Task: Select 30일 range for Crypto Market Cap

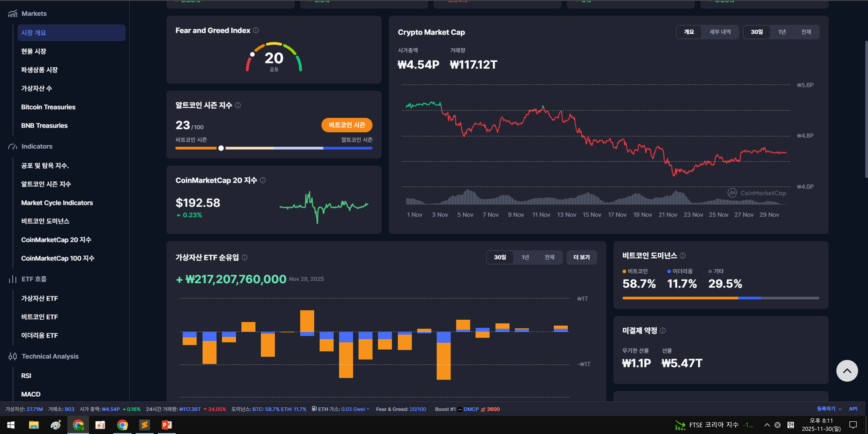Action: [757, 32]
